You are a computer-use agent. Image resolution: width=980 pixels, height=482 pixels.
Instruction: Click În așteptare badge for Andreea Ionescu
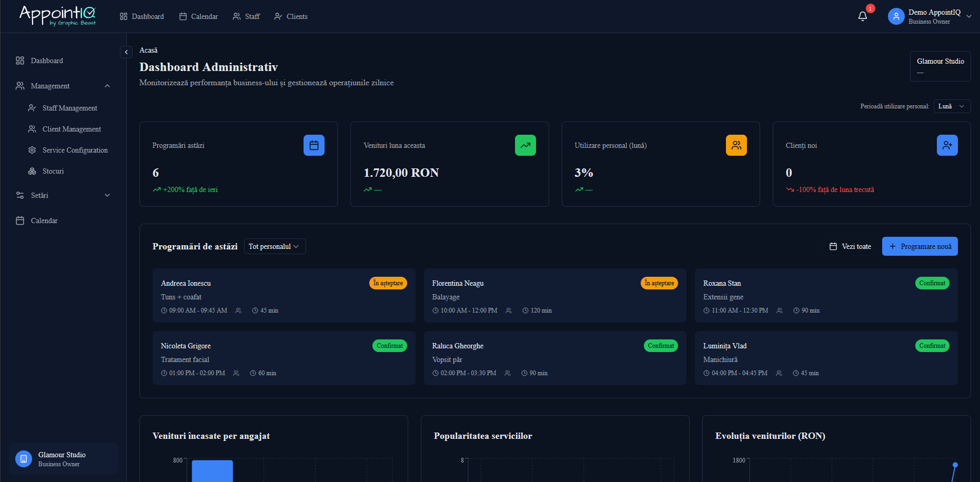click(388, 283)
